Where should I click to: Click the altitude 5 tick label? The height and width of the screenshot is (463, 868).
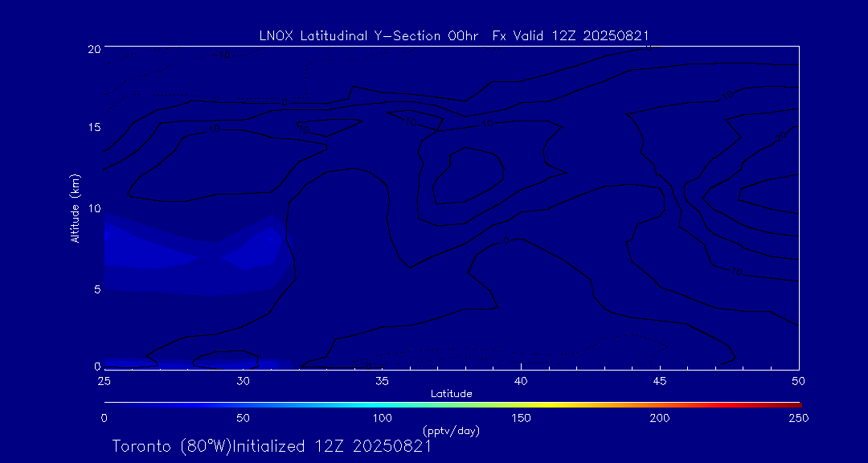pyautogui.click(x=97, y=289)
